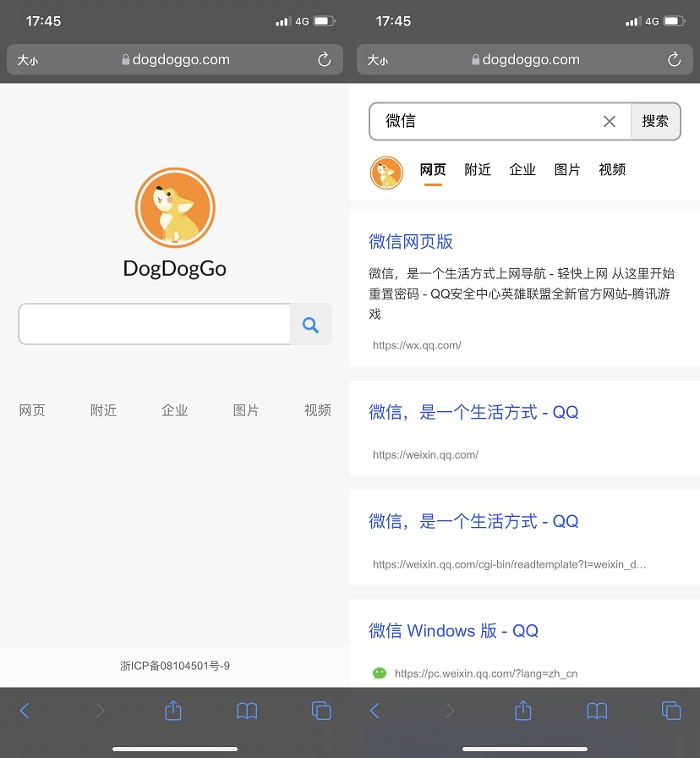700x758 pixels.
Task: Open the tabs overview in the left phone's toolbar
Action: pos(321,711)
